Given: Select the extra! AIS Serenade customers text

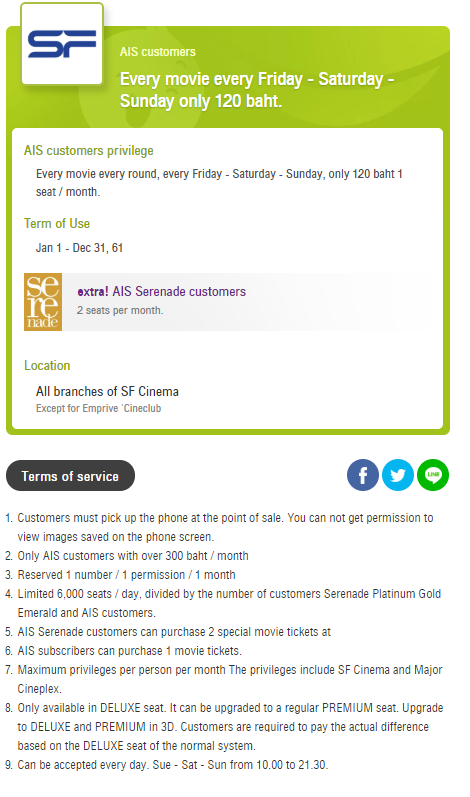Looking at the screenshot, I should click(162, 291).
